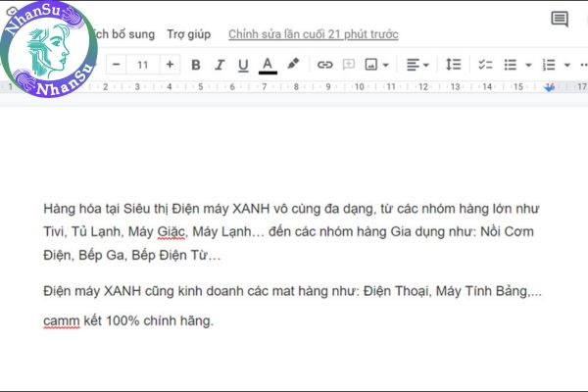Open line and paragraph spacing
The height and width of the screenshot is (392, 588).
pos(453,65)
